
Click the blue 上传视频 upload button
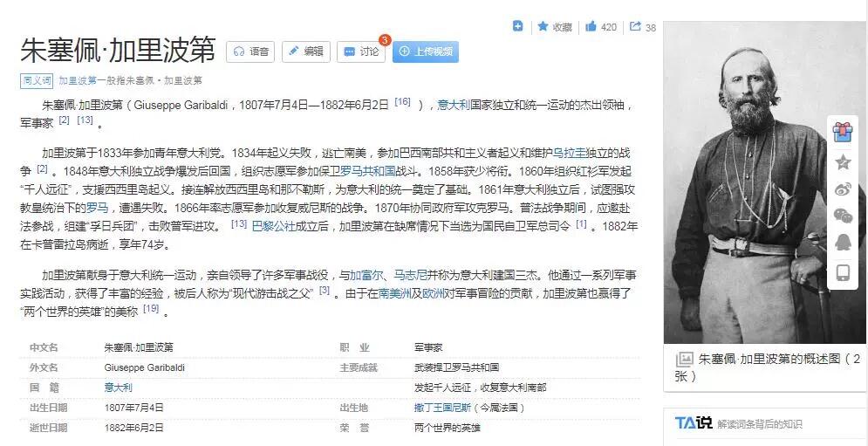click(425, 51)
